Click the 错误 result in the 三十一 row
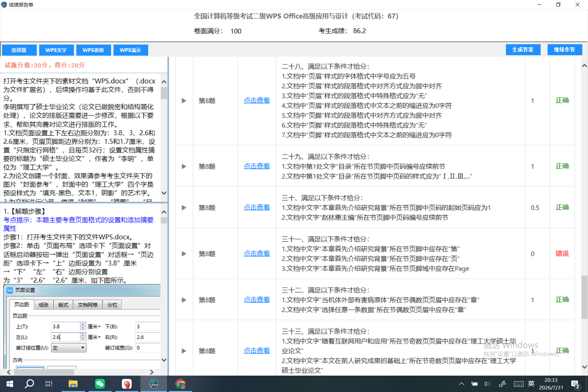The image size is (588, 392). 562,253
